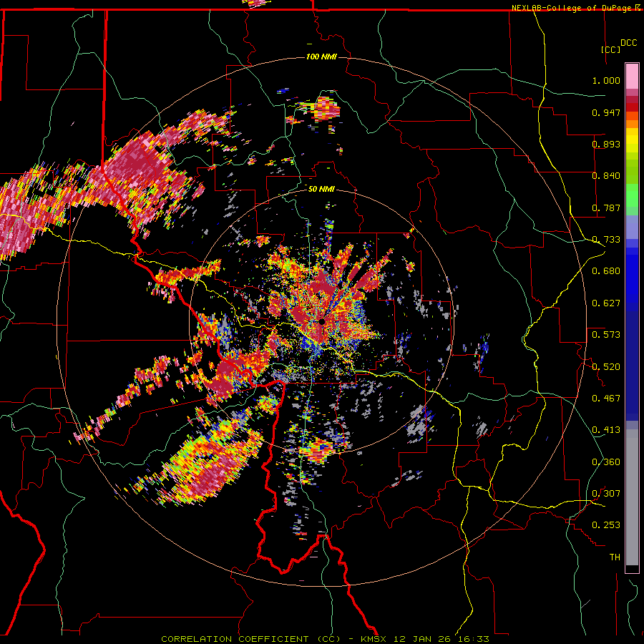Click the 0.253 scale value

point(606,525)
